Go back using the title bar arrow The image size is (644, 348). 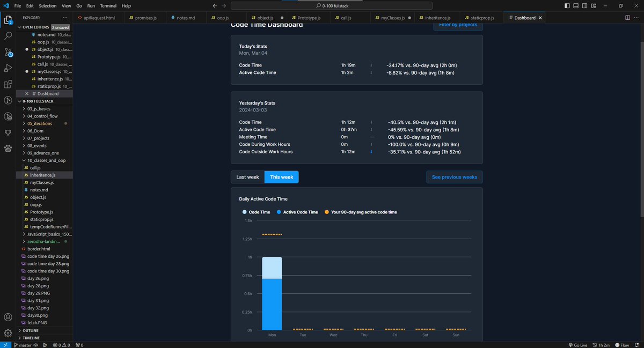pyautogui.click(x=215, y=5)
